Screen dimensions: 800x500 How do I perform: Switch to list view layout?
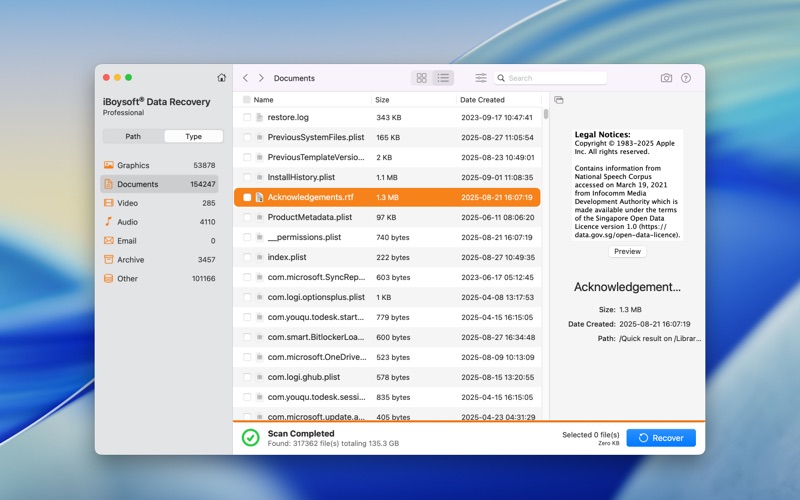click(443, 78)
